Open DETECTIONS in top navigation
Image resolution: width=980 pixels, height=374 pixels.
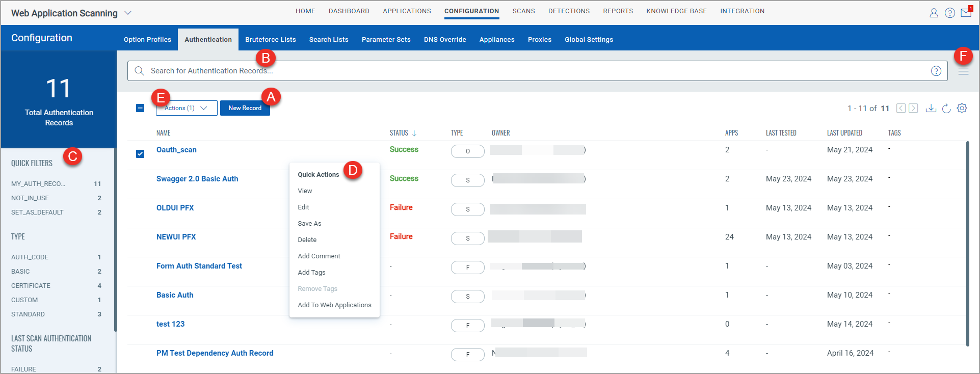pyautogui.click(x=569, y=11)
